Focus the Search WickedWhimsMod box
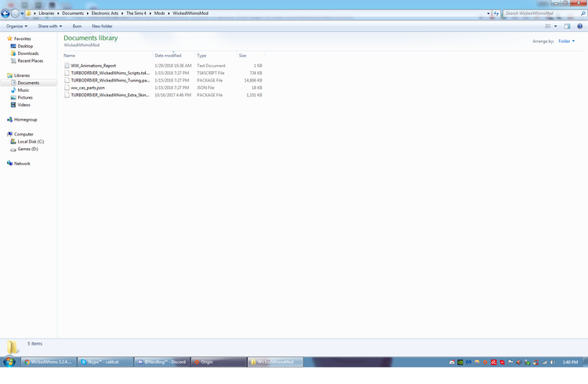Screen dimensions: 588x384 (x=541, y=13)
